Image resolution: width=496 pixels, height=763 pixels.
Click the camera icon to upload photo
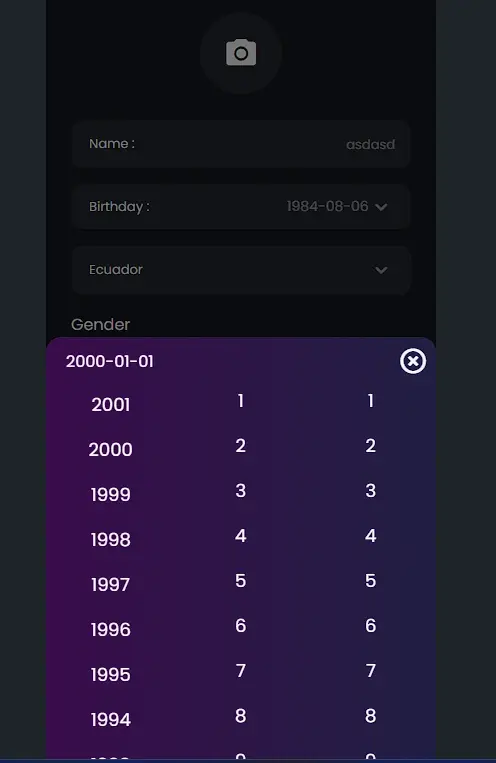[x=240, y=53]
